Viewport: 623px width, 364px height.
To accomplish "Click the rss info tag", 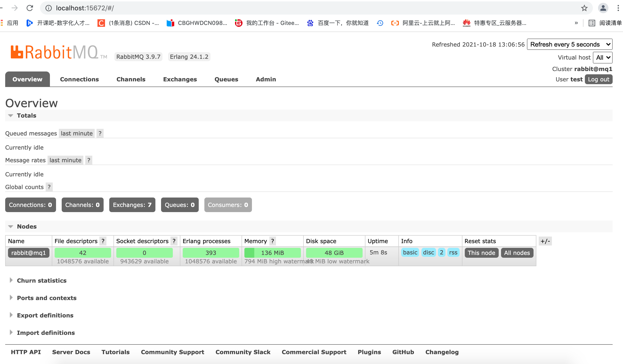I will (x=453, y=252).
